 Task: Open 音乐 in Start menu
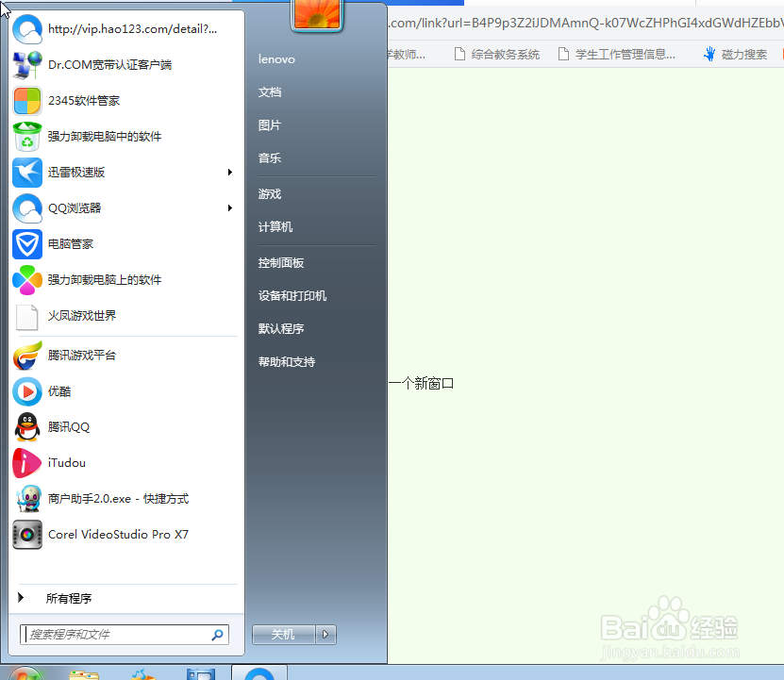(270, 158)
